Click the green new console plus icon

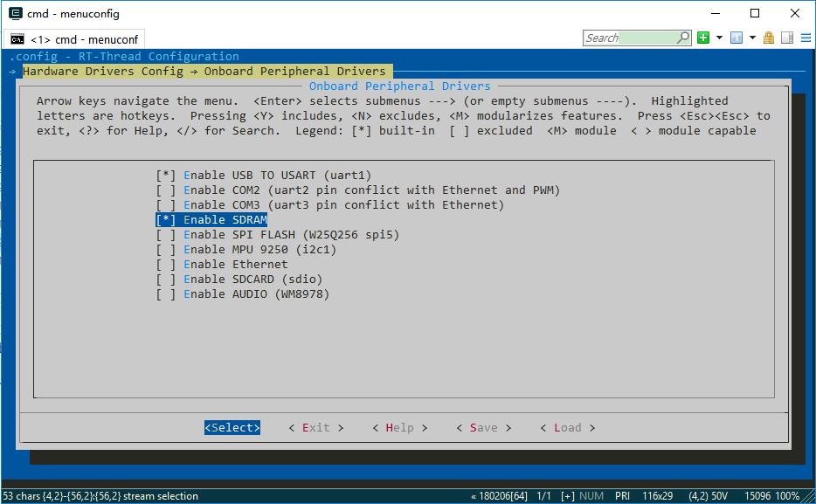click(703, 38)
